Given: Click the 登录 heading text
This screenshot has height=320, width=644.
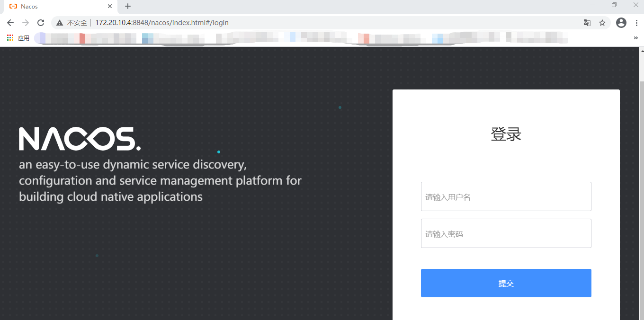Looking at the screenshot, I should [x=506, y=134].
